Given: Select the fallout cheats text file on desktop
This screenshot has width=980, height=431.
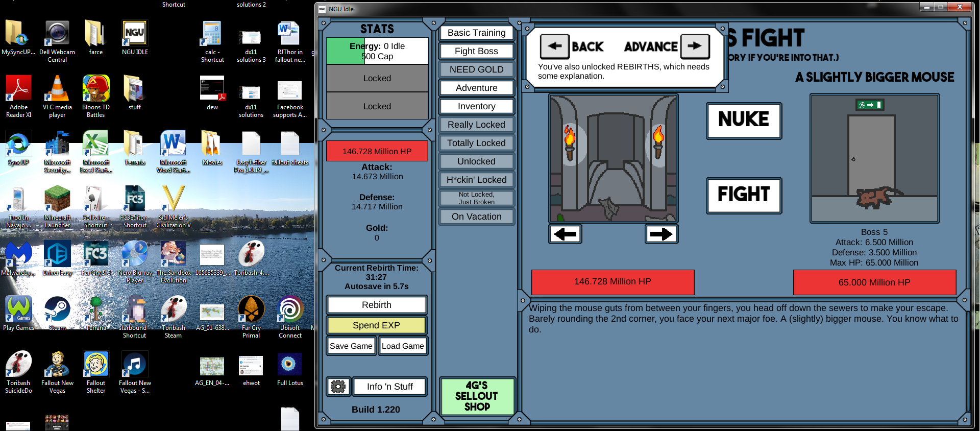Looking at the screenshot, I should coord(290,148).
